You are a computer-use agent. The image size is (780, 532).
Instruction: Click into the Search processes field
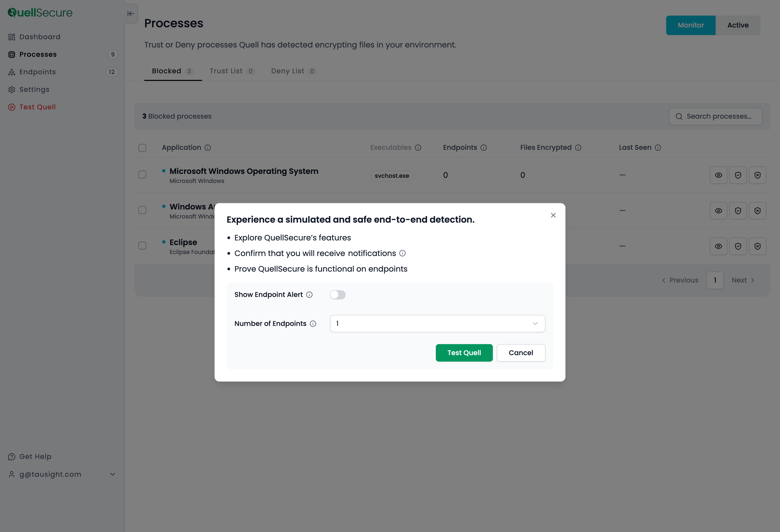coord(716,116)
